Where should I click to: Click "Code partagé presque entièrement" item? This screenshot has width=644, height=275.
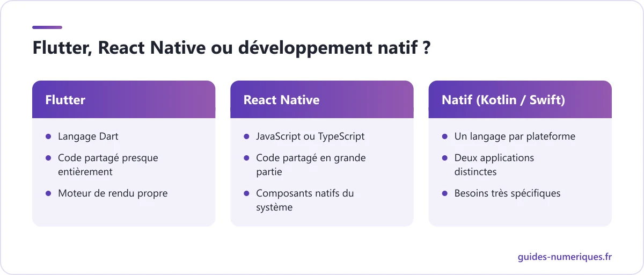tap(108, 165)
